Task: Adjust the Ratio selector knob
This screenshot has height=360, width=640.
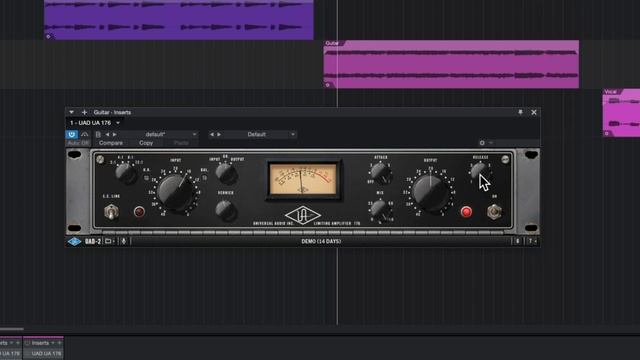Action: pyautogui.click(x=125, y=173)
